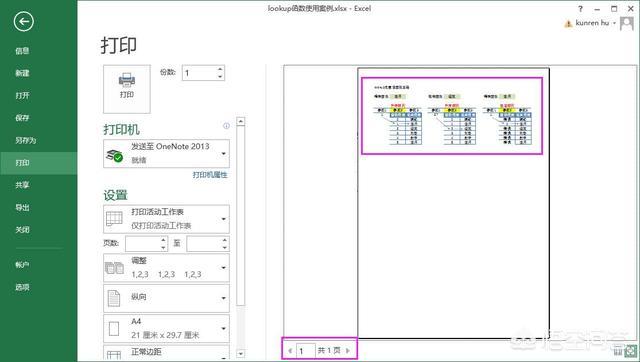Increase the copies count with up arrow
This screenshot has height=362, width=640.
[x=220, y=70]
